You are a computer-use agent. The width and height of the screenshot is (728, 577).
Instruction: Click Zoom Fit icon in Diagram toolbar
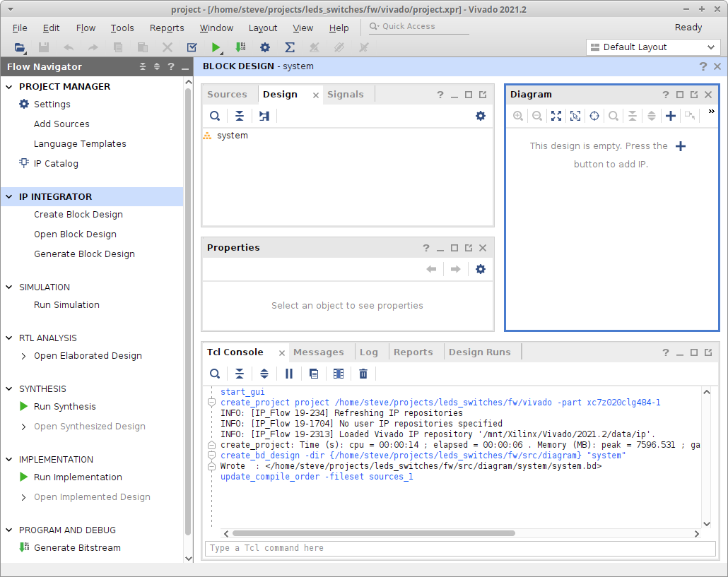point(556,116)
